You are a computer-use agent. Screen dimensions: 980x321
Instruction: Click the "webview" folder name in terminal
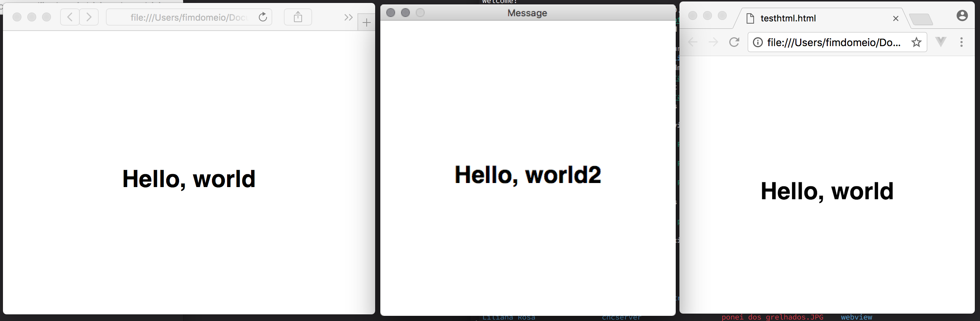(856, 317)
